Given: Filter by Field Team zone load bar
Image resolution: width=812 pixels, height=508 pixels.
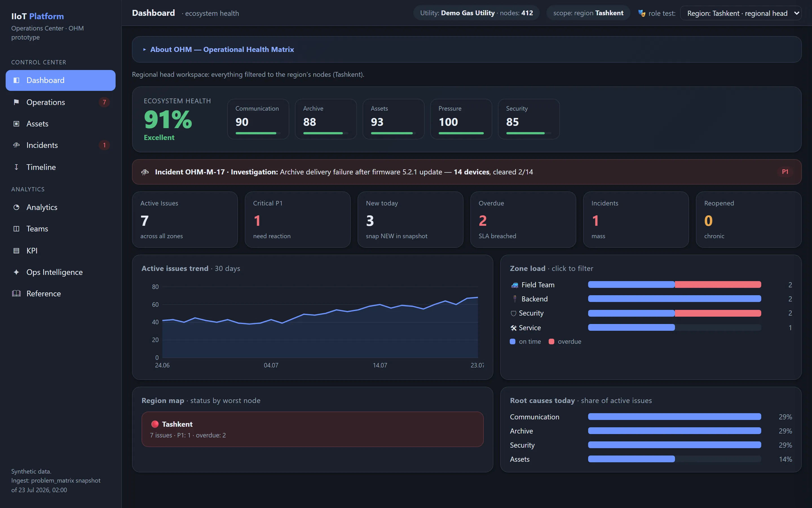Looking at the screenshot, I should click(x=674, y=285).
